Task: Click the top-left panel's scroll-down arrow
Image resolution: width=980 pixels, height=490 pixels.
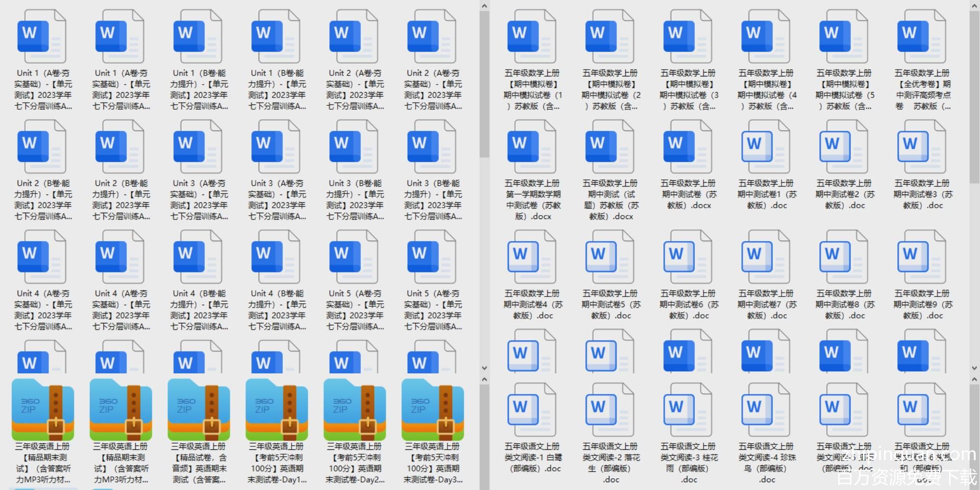Action: [x=484, y=368]
